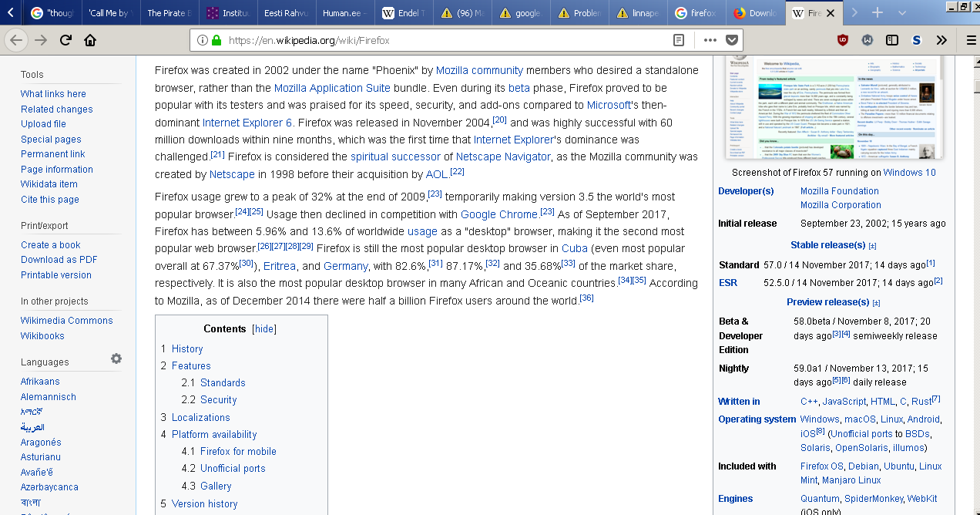Reload the current page

pos(65,40)
